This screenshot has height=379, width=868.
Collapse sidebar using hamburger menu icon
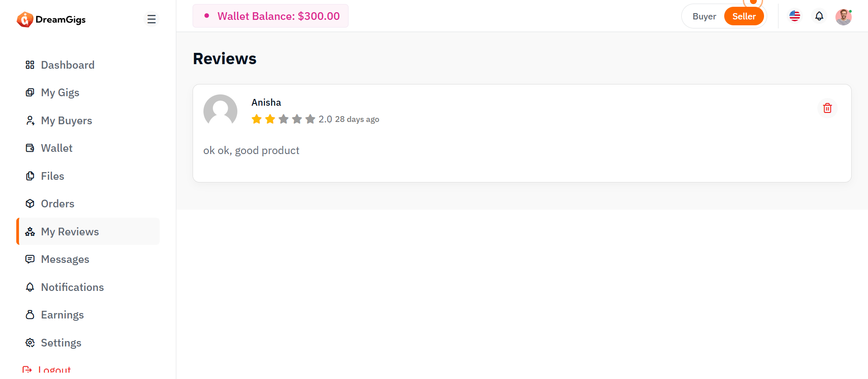pos(151,19)
